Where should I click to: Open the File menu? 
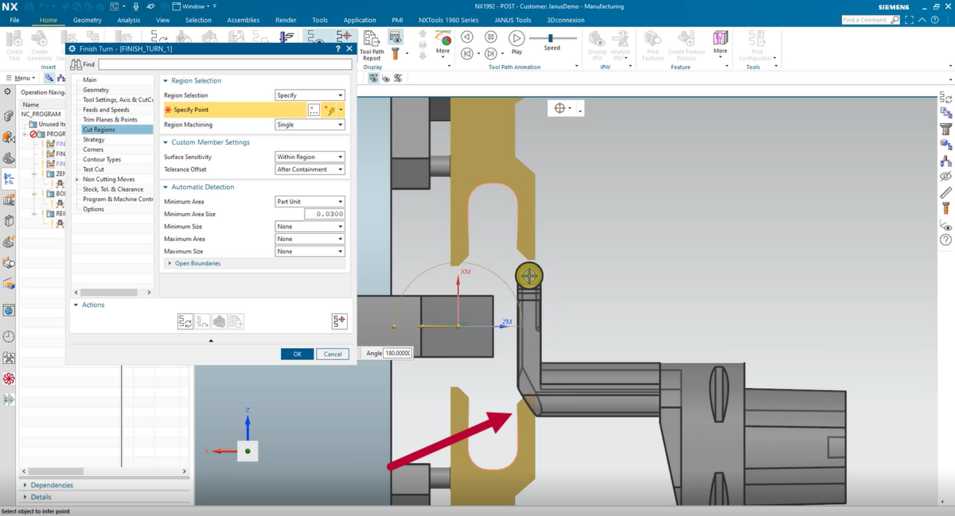pyautogui.click(x=14, y=20)
